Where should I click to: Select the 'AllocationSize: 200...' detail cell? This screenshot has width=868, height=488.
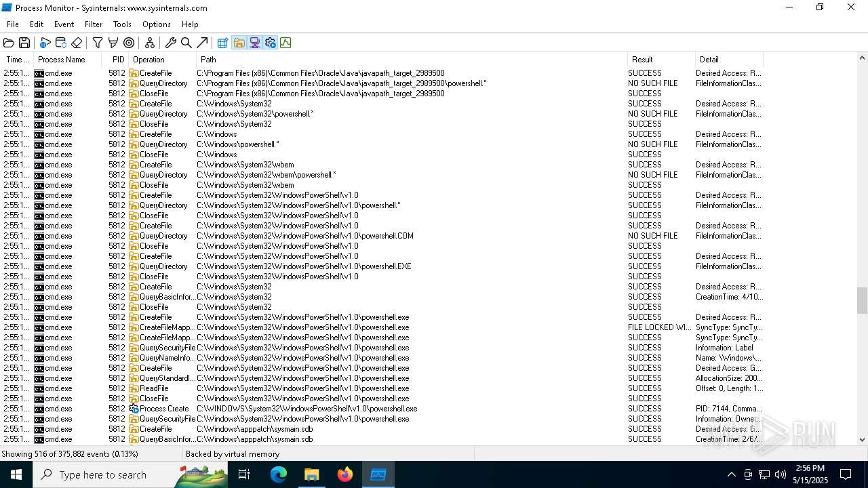[x=729, y=378]
